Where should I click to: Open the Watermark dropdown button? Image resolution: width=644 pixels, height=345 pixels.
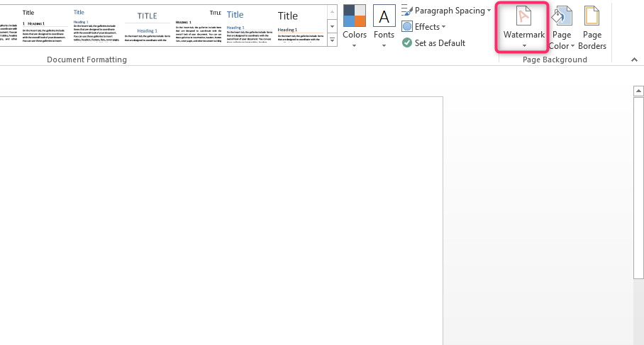(x=523, y=27)
